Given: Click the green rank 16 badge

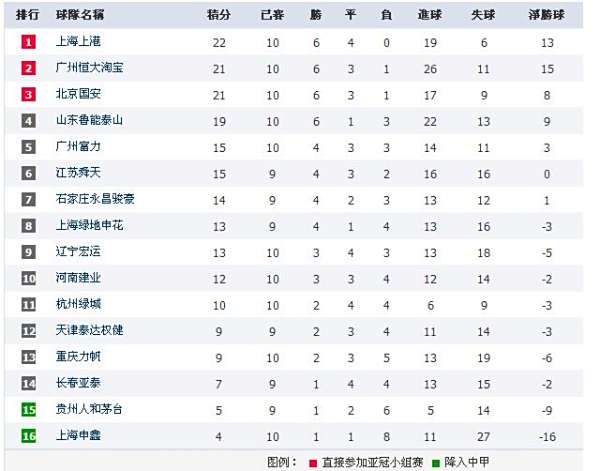Looking at the screenshot, I should click(x=28, y=436).
